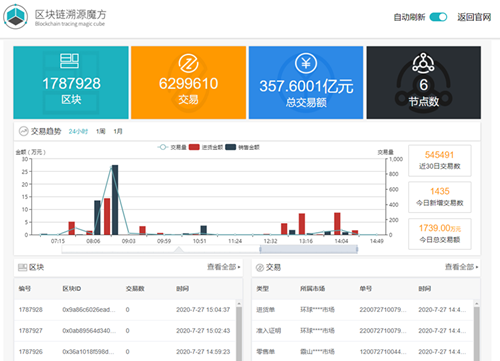Toggle the 交易量 legend series
Screen dimensions: 500x361
[x=172, y=147]
